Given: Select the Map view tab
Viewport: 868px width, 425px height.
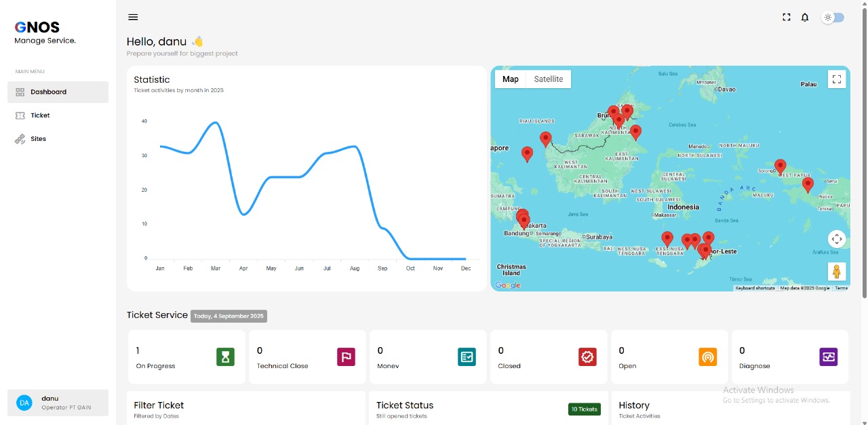Looking at the screenshot, I should click(511, 79).
